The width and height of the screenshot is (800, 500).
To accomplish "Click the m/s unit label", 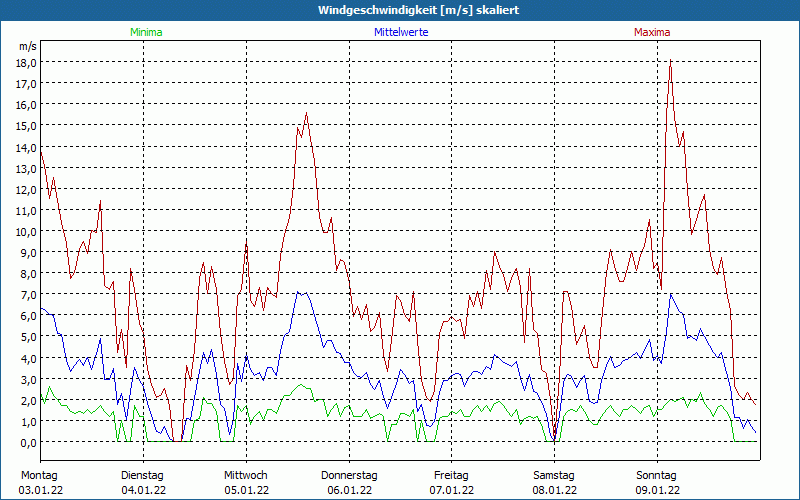I will tap(28, 46).
